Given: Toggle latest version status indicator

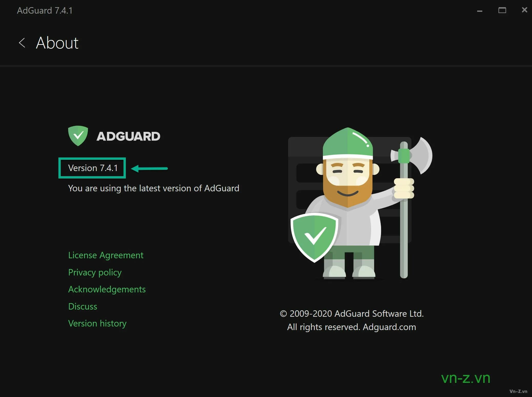Looking at the screenshot, I should 154,188.
